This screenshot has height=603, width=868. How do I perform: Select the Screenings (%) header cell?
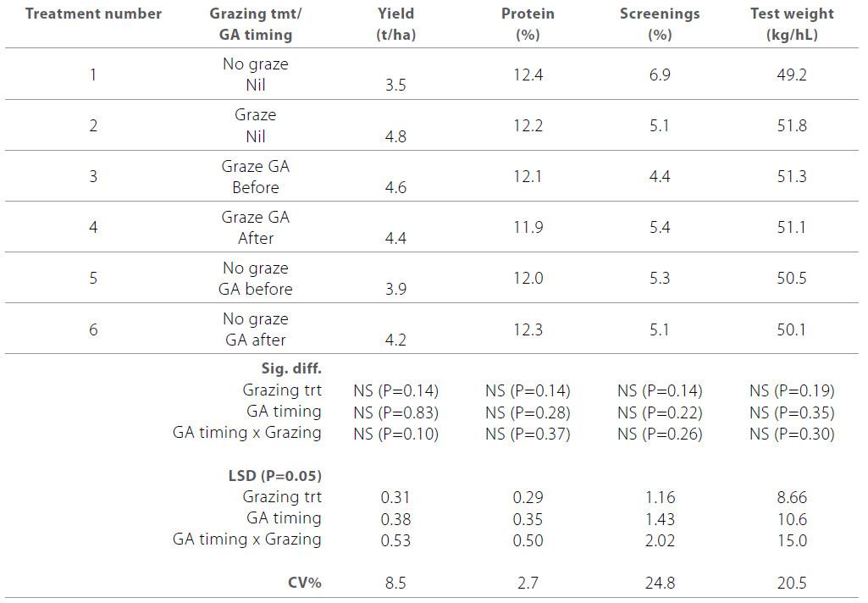click(659, 24)
